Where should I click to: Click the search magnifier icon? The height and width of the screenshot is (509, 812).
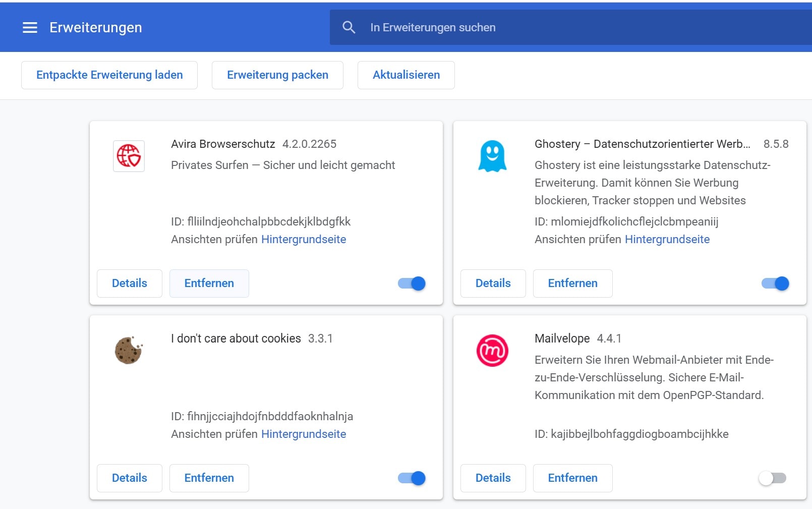pyautogui.click(x=349, y=27)
